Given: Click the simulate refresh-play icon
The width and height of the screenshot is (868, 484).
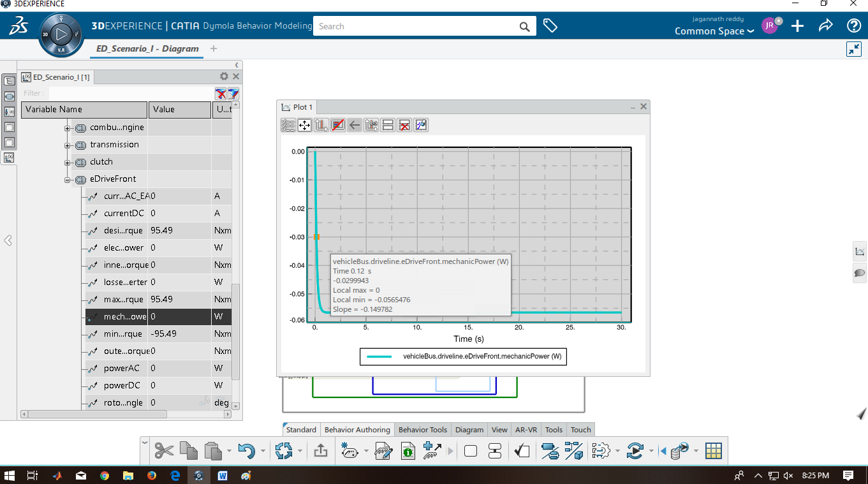Looking at the screenshot, I should pyautogui.click(x=635, y=451).
